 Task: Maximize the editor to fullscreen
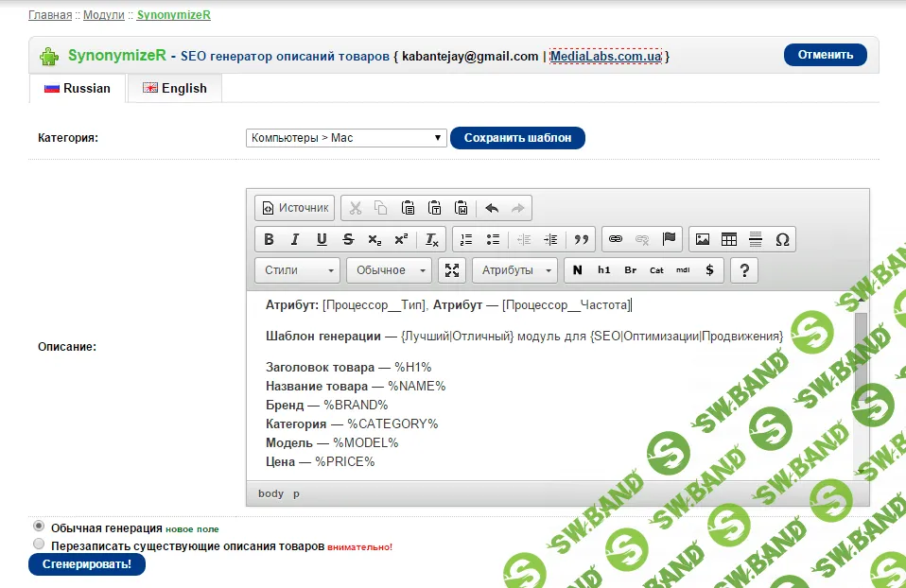pyautogui.click(x=452, y=269)
